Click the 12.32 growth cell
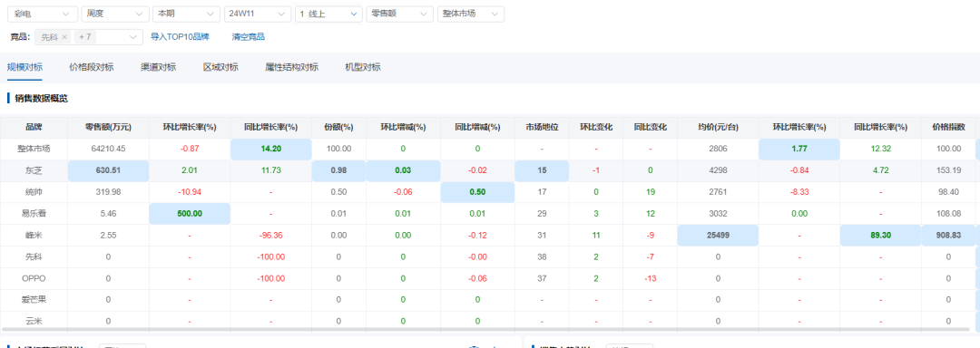Viewport: 980px width, 348px height. click(880, 149)
